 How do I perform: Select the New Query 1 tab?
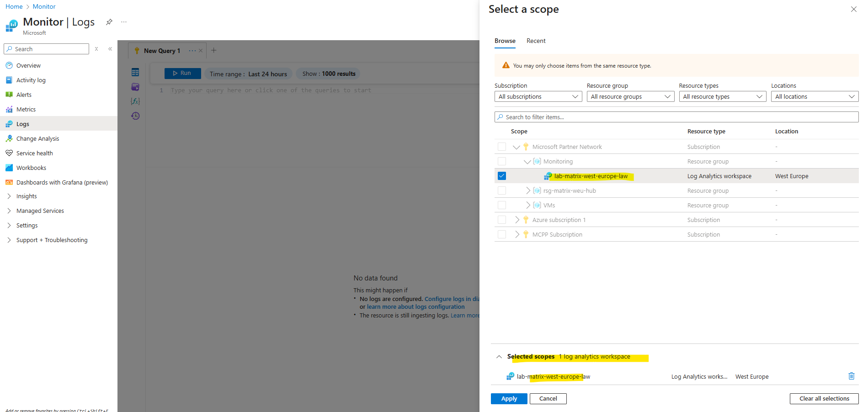[162, 51]
